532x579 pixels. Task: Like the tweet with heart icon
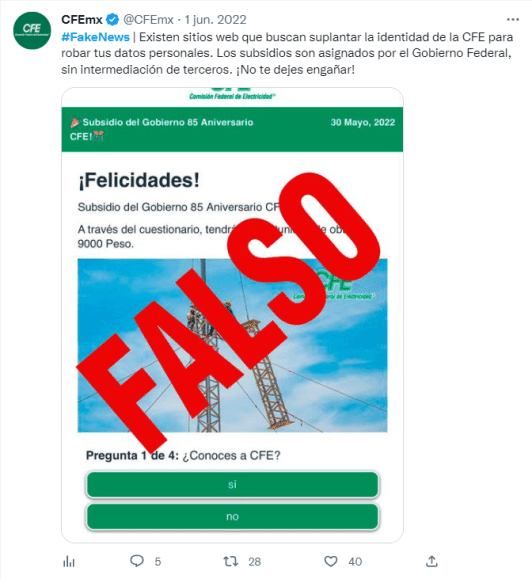[x=330, y=561]
